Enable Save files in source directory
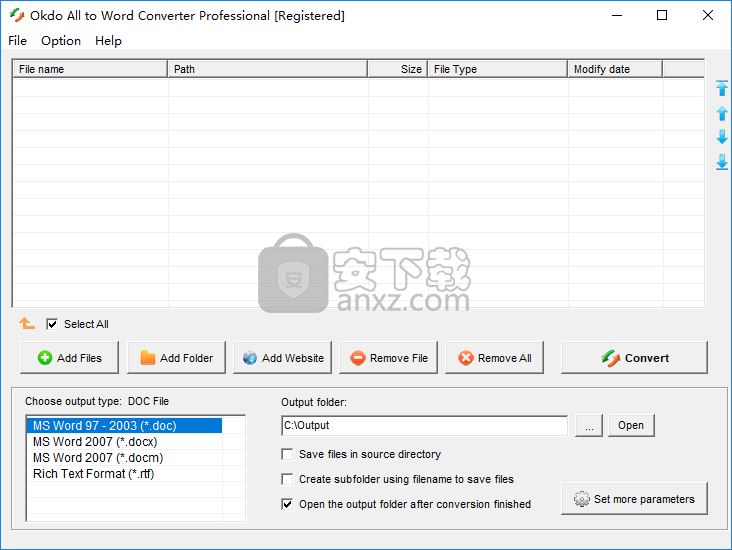Viewport: 732px width, 550px height. pos(287,454)
